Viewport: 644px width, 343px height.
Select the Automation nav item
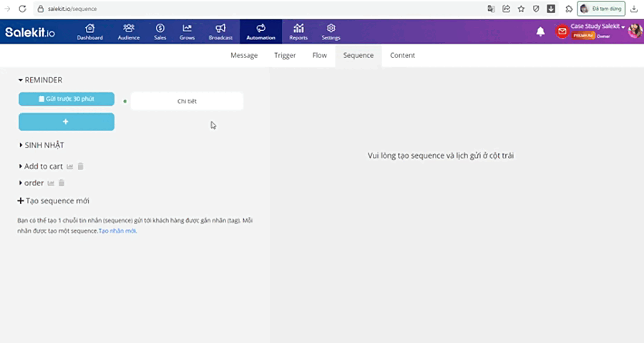tap(260, 32)
